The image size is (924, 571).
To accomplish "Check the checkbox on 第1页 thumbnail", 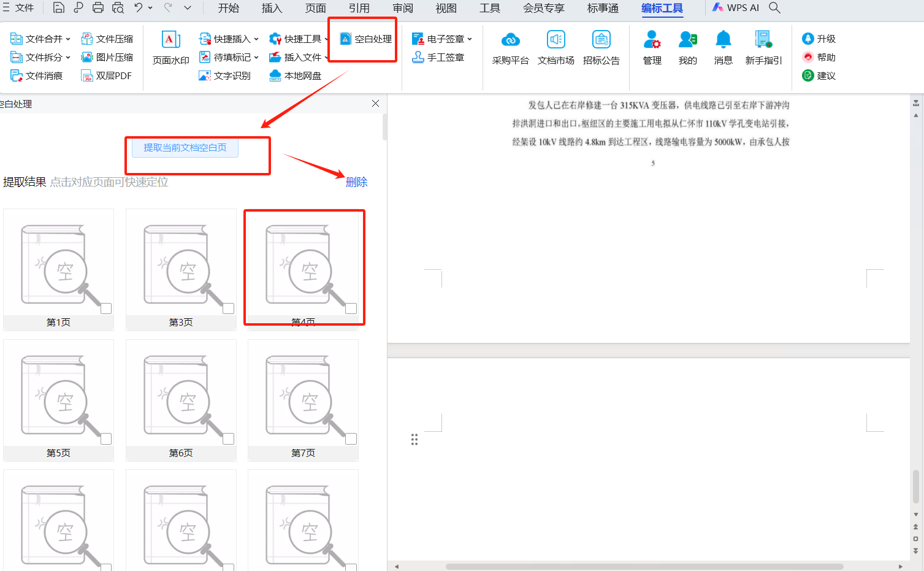I will 106,308.
